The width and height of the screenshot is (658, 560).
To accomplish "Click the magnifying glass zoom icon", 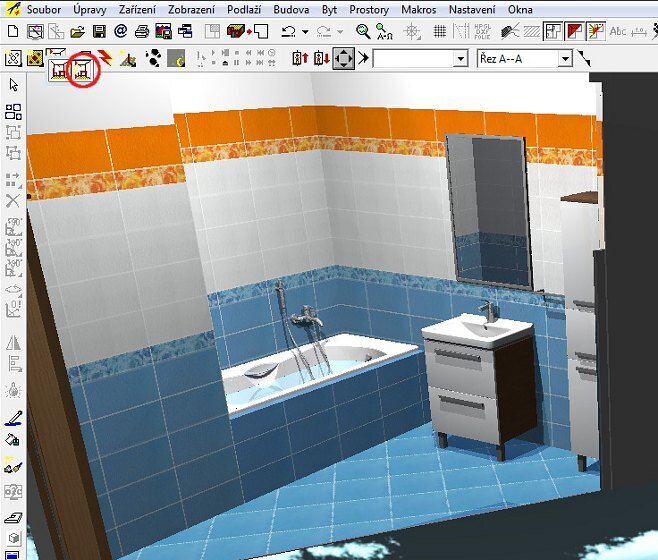I will (363, 31).
